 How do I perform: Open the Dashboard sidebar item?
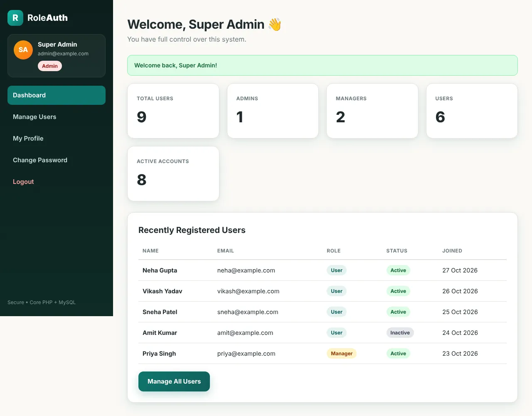pyautogui.click(x=57, y=95)
